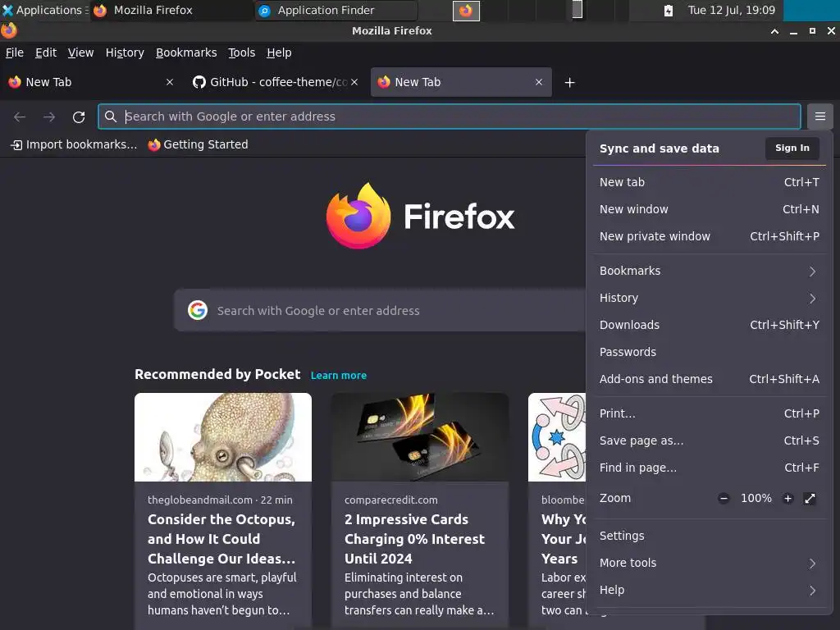Open Settings from the app menu
840x630 pixels.
tap(710, 536)
